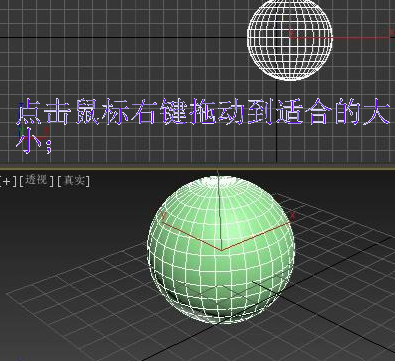
Task: Open the 真实 shading mode label menu
Action: (x=74, y=181)
